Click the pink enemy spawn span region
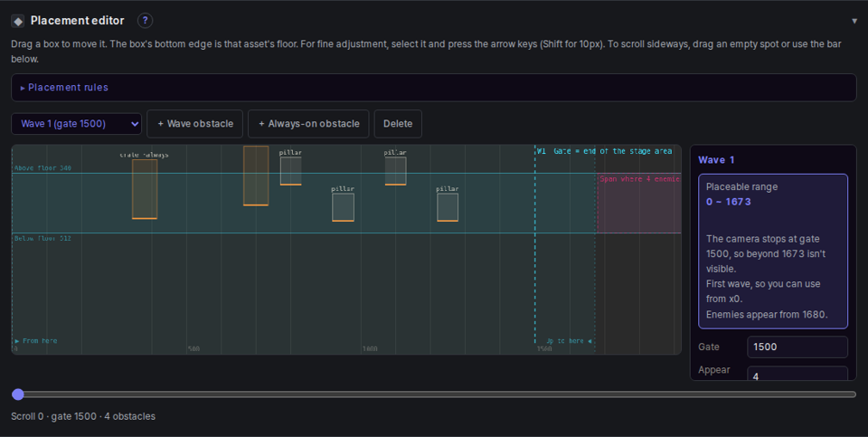The height and width of the screenshot is (437, 868). (639, 204)
